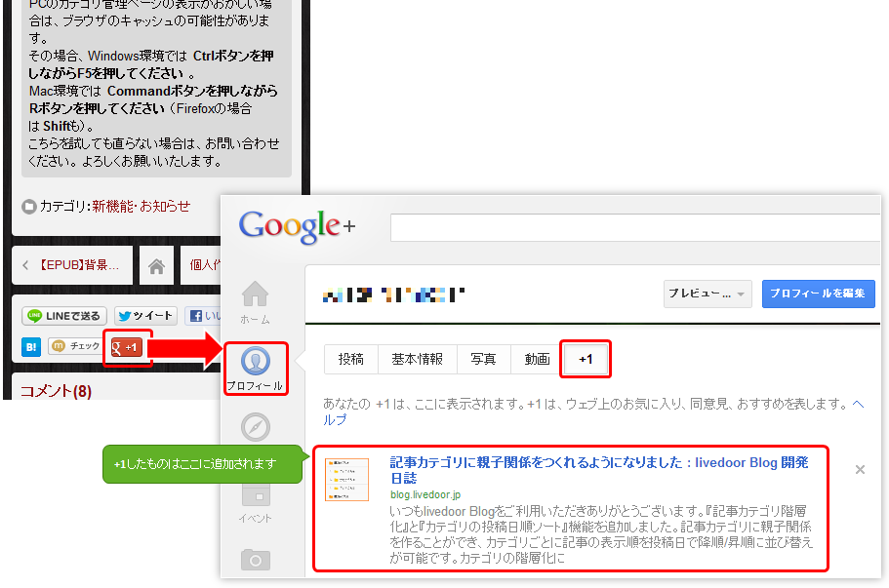The height and width of the screenshot is (588, 889).
Task: Click the Google+ search field
Action: click(x=635, y=228)
